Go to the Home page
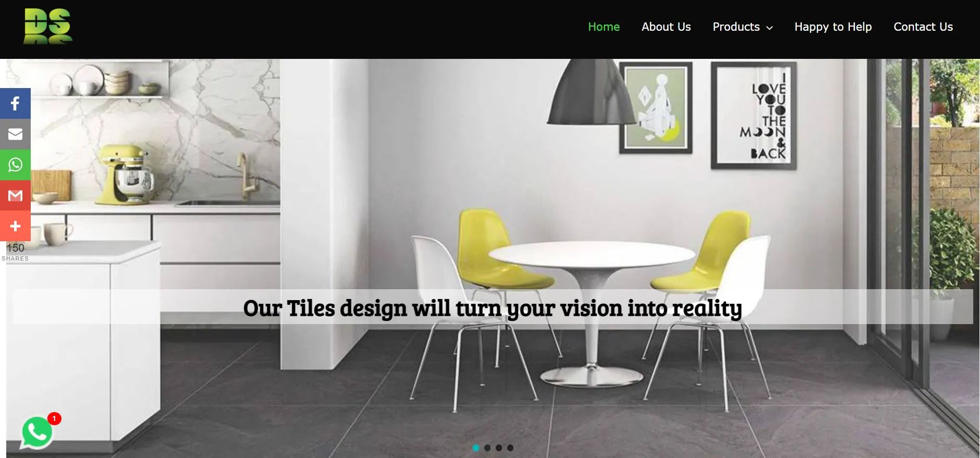The height and width of the screenshot is (458, 980). coord(604,27)
